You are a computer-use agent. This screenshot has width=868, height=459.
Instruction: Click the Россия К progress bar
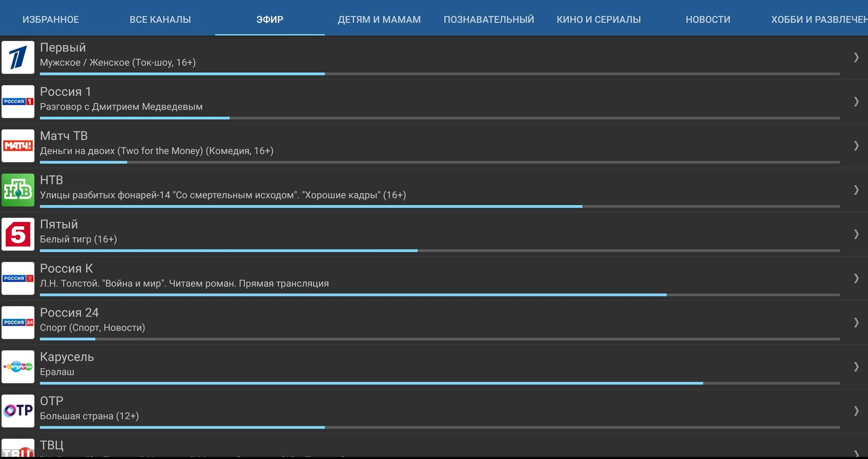point(440,295)
